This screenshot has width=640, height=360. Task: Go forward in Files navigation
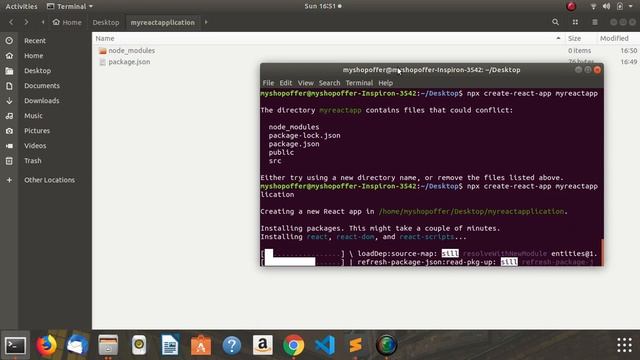(x=27, y=22)
